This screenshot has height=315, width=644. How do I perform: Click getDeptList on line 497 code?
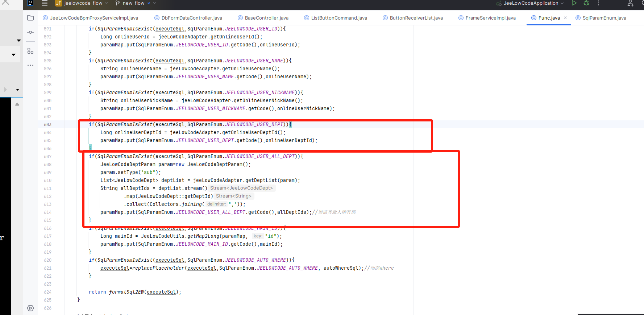pyautogui.click(x=261, y=180)
